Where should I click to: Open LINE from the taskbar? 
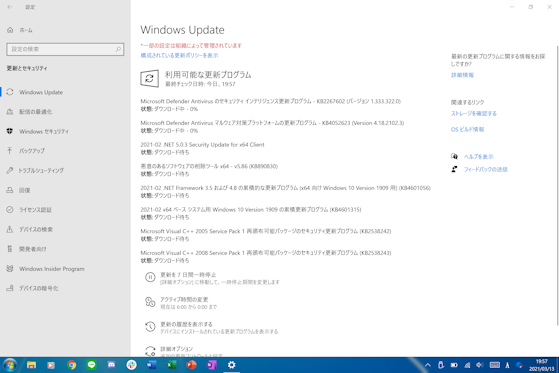92,365
